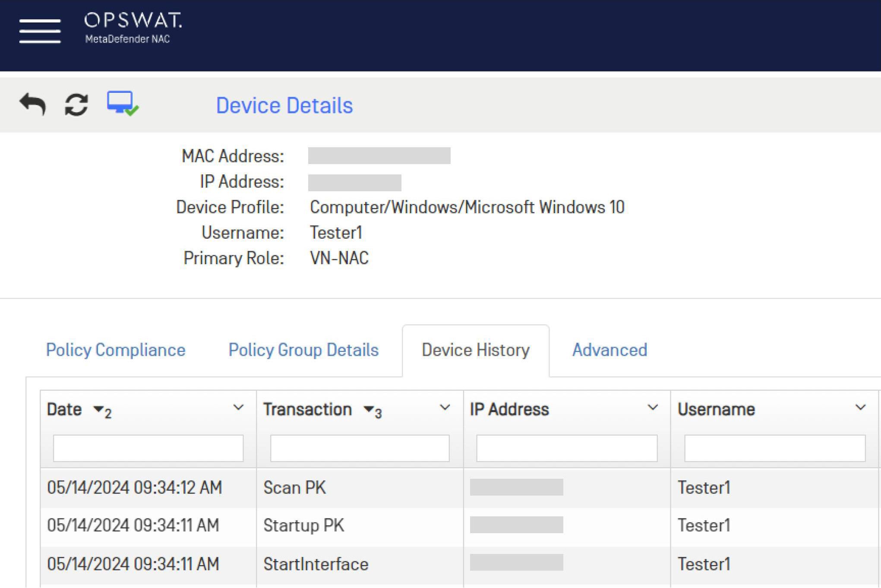This screenshot has height=588, width=881.
Task: Open the Policy Group Details tab
Action: point(303,350)
